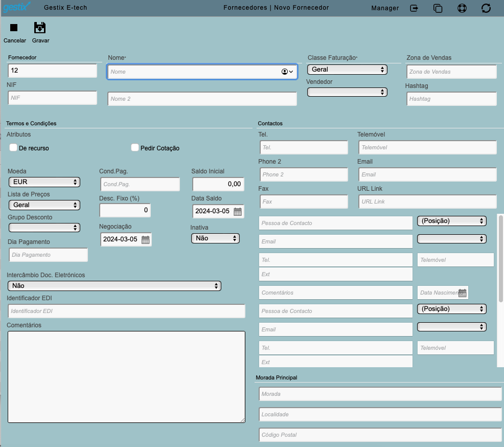The height and width of the screenshot is (447, 504).
Task: Click the Nome 2 input field
Action: (202, 99)
